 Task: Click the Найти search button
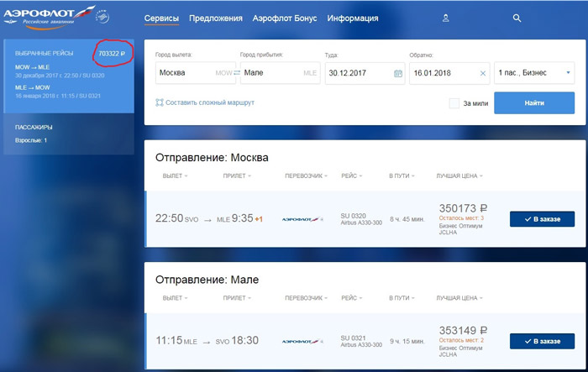coord(534,102)
